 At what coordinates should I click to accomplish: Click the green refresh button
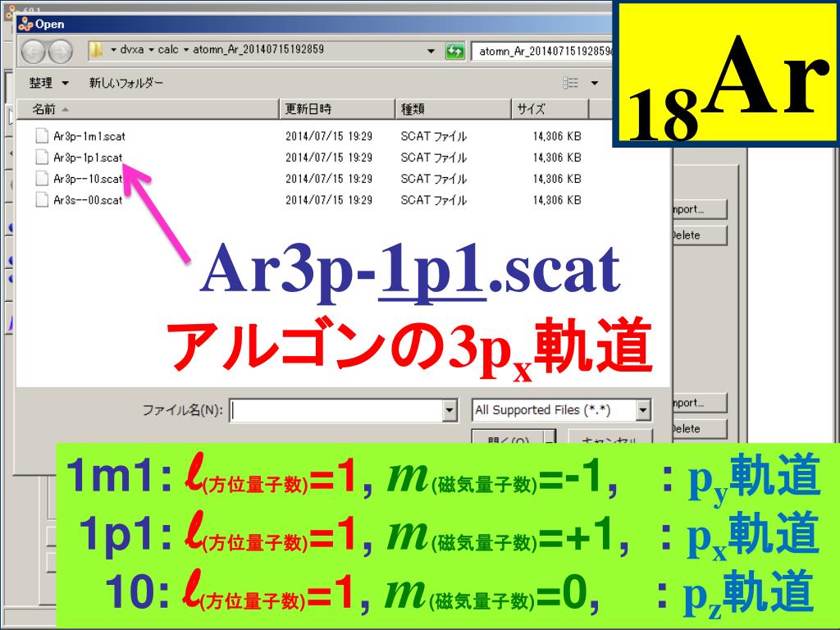[x=454, y=52]
